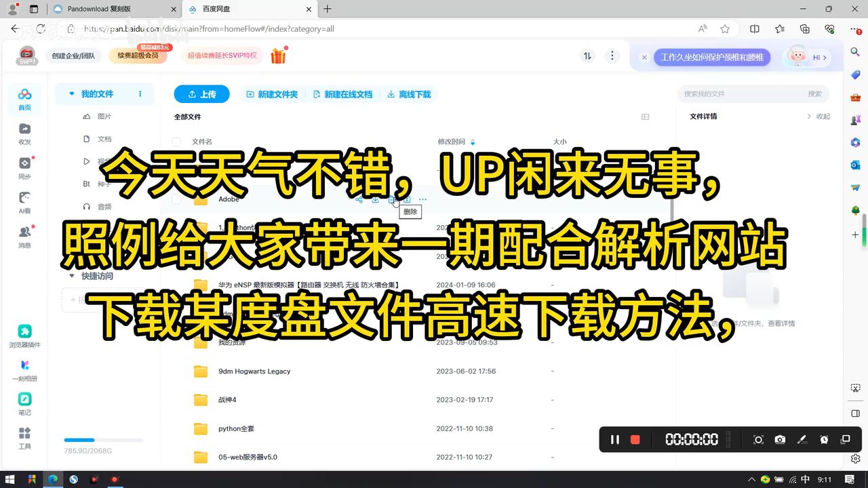868x488 pixels.
Task: Pause the screen recording
Action: tap(614, 439)
